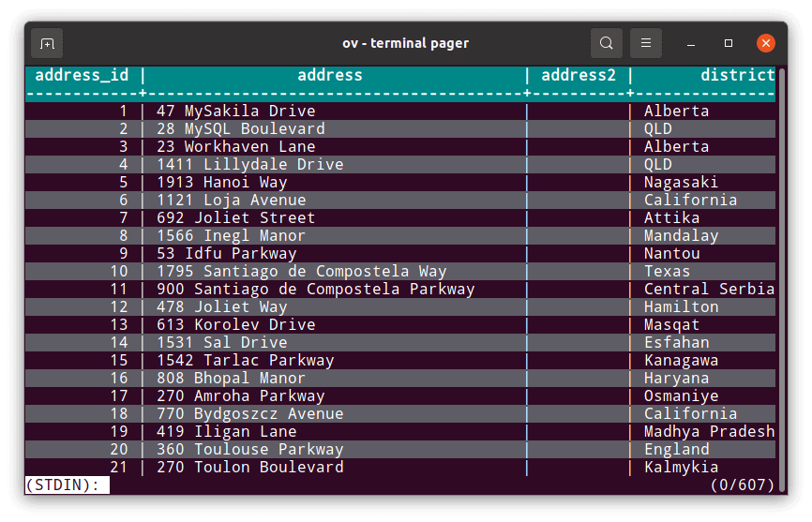Maximize the terminal window
The height and width of the screenshot is (522, 812).
(729, 43)
